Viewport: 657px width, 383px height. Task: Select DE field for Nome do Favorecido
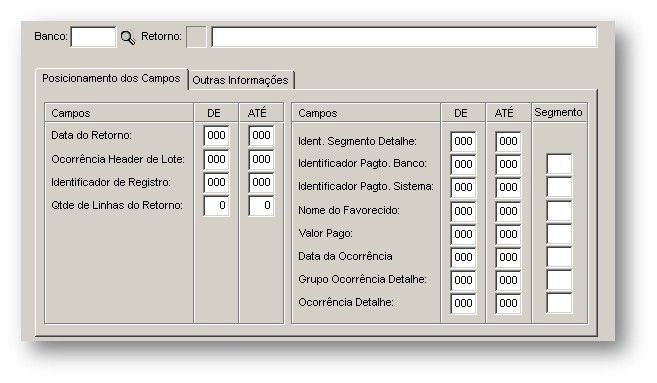point(463,211)
